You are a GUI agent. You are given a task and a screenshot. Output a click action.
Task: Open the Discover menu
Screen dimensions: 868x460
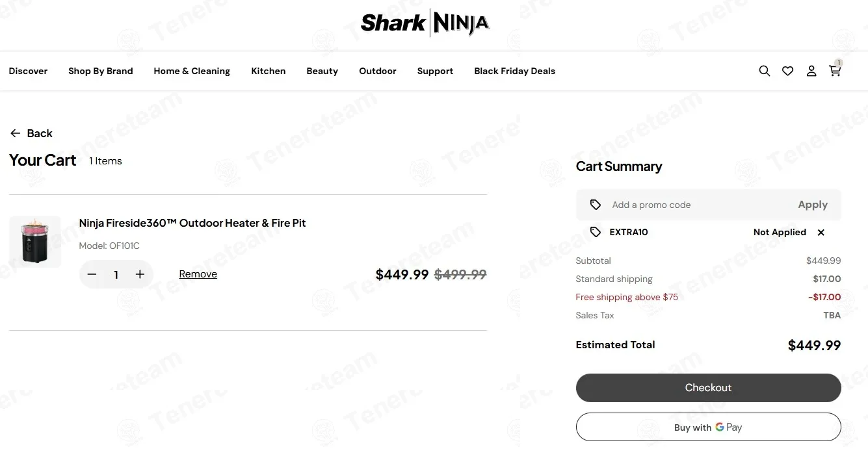pos(28,71)
